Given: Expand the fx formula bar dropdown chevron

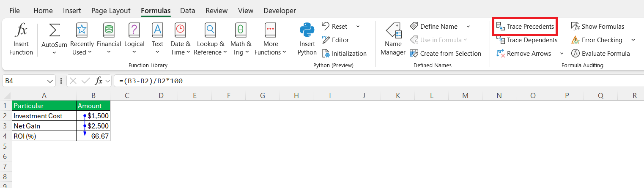Looking at the screenshot, I should 107,81.
